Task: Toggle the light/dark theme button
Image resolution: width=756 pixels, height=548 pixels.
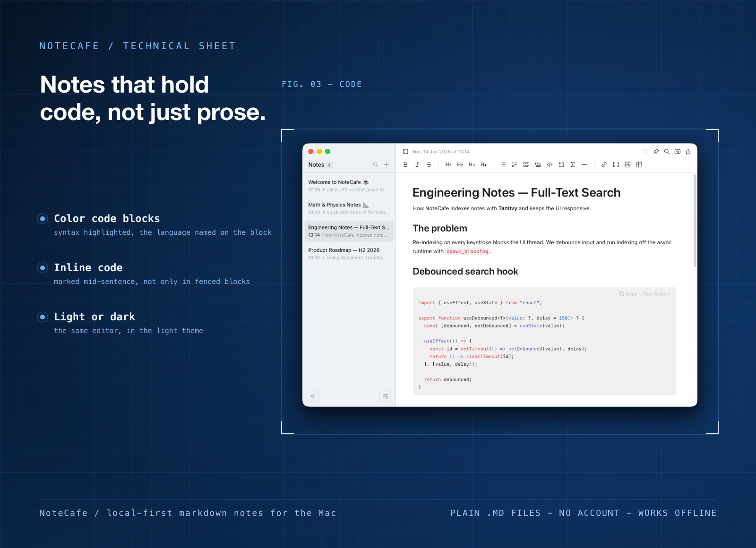Action: [x=313, y=396]
